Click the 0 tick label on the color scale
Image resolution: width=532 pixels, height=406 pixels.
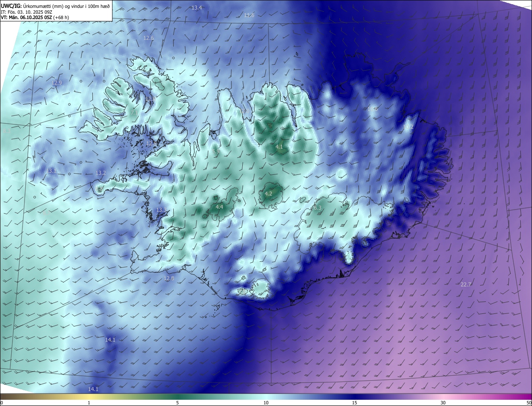tap(2, 403)
